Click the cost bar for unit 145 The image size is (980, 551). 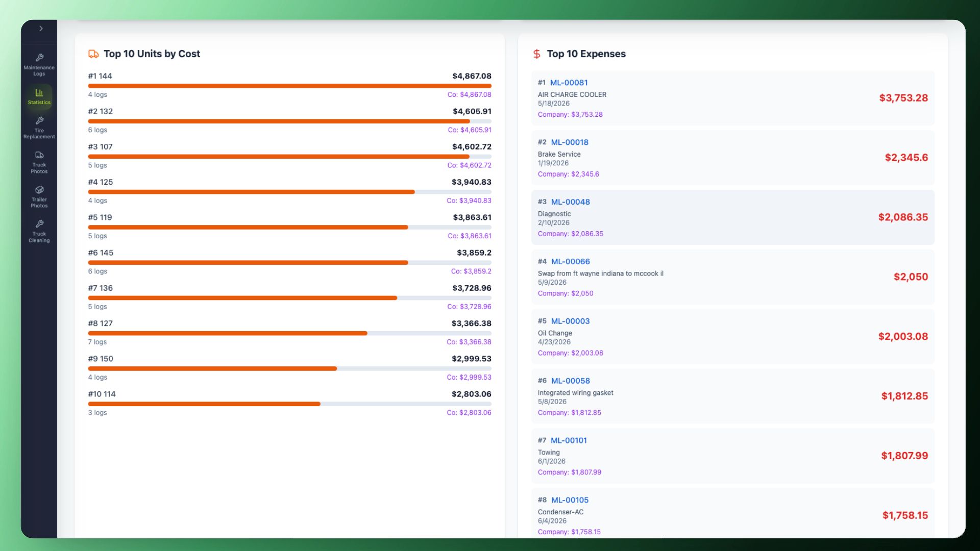pos(289,263)
